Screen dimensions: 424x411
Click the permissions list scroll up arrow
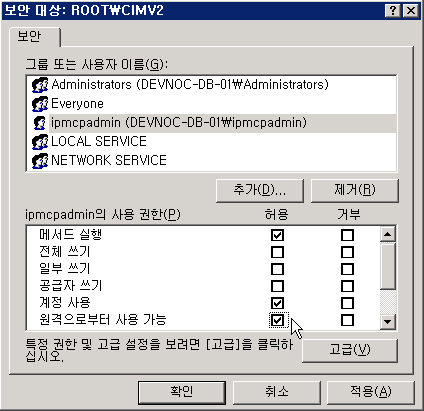click(x=388, y=234)
